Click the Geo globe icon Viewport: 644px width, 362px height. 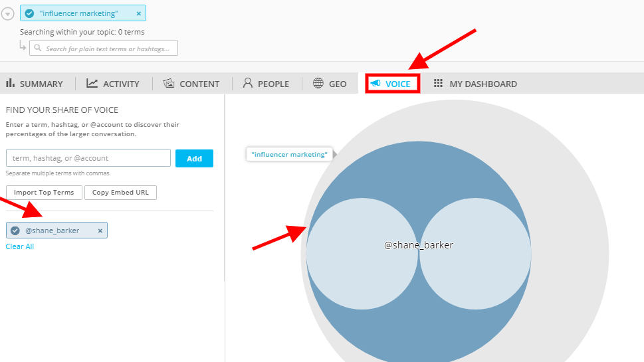(x=318, y=84)
